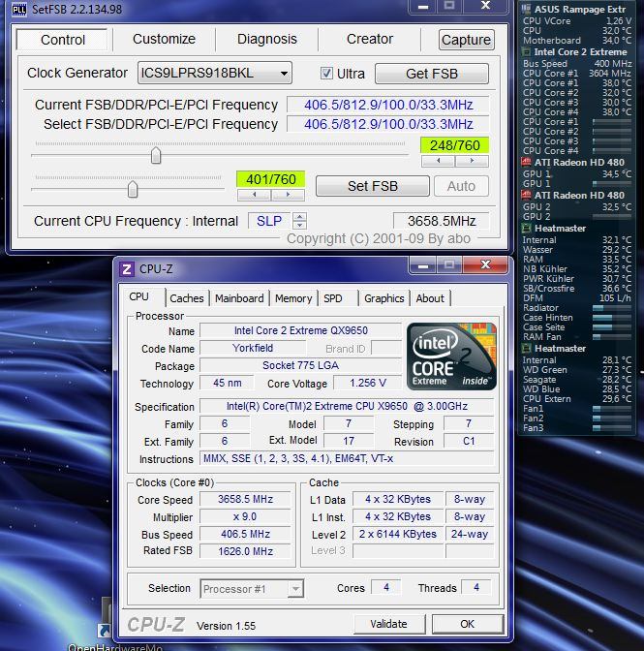Click the 3658.5MHz CPU frequency field in SetFSB
The image size is (644, 651).
441,221
